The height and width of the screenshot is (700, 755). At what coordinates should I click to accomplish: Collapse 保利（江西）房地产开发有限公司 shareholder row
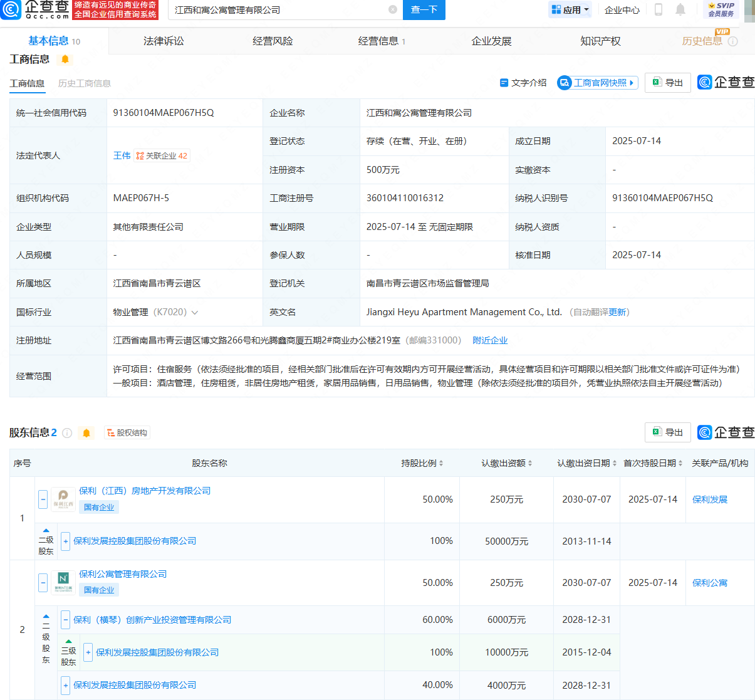point(43,499)
